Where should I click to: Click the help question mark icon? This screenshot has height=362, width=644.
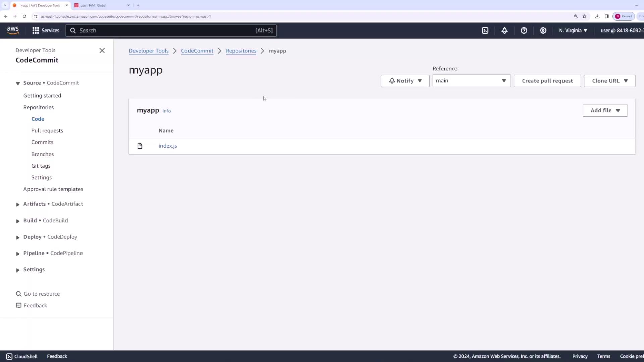pos(524,31)
